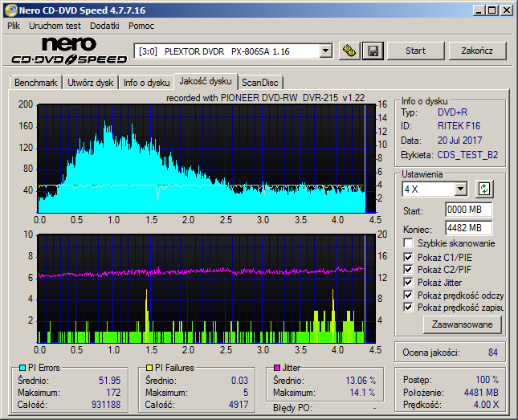Click the disc ID value RITEK F16
The image size is (518, 420).
tap(459, 126)
